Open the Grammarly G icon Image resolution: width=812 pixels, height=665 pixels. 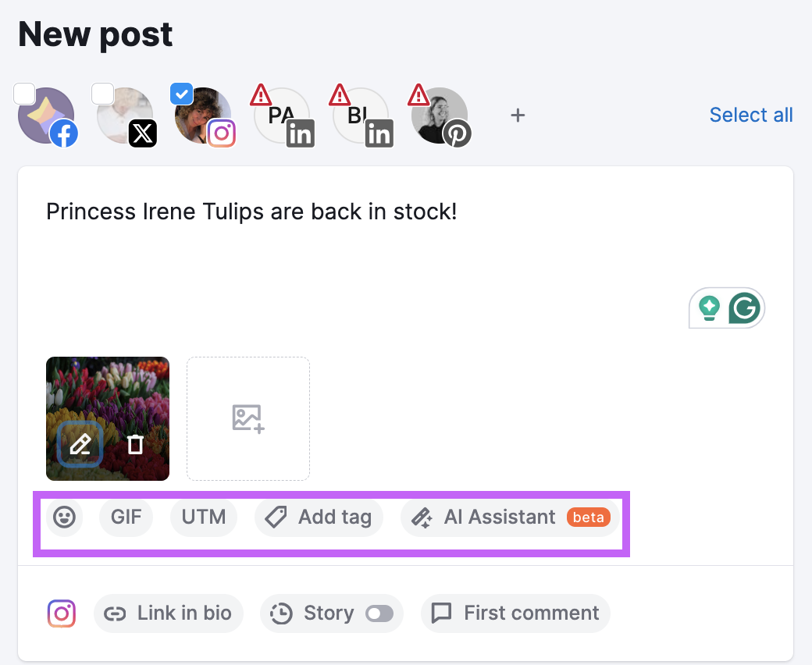(744, 308)
